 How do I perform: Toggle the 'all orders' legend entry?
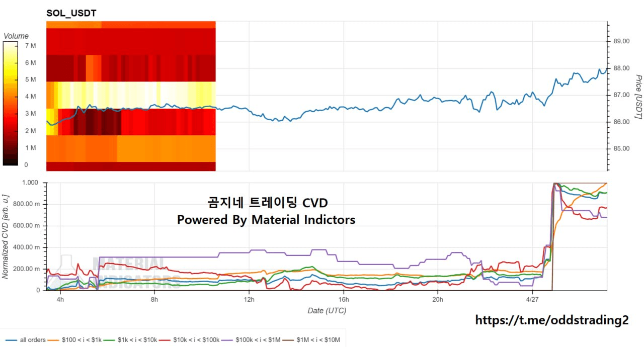click(25, 340)
